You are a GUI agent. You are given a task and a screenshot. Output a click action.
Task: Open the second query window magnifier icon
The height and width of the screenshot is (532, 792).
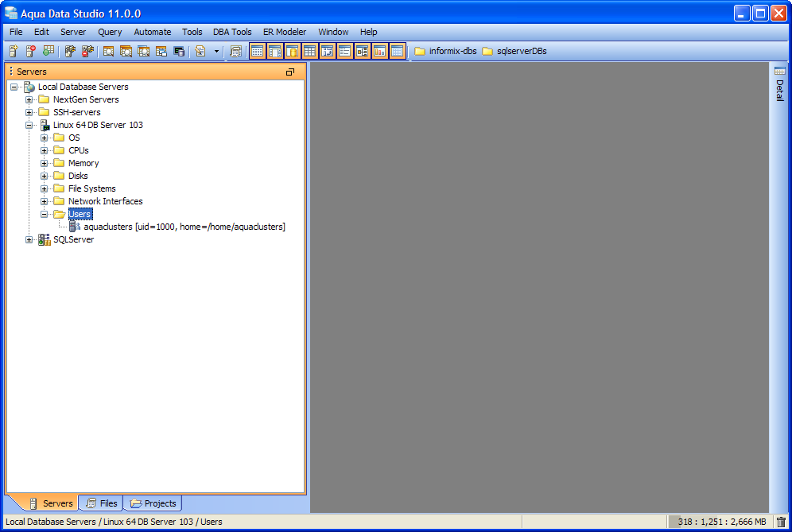(126, 51)
